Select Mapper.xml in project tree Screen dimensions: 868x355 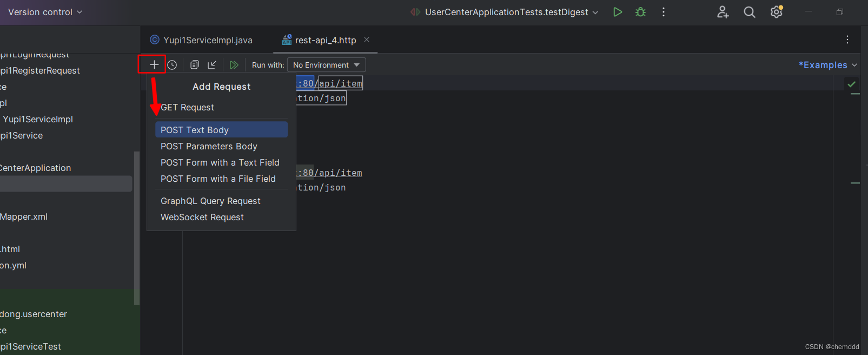pos(24,216)
